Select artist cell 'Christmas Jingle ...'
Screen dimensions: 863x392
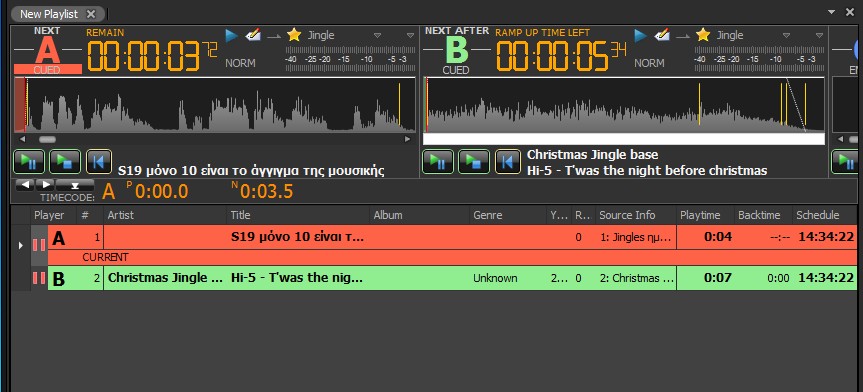(165, 278)
